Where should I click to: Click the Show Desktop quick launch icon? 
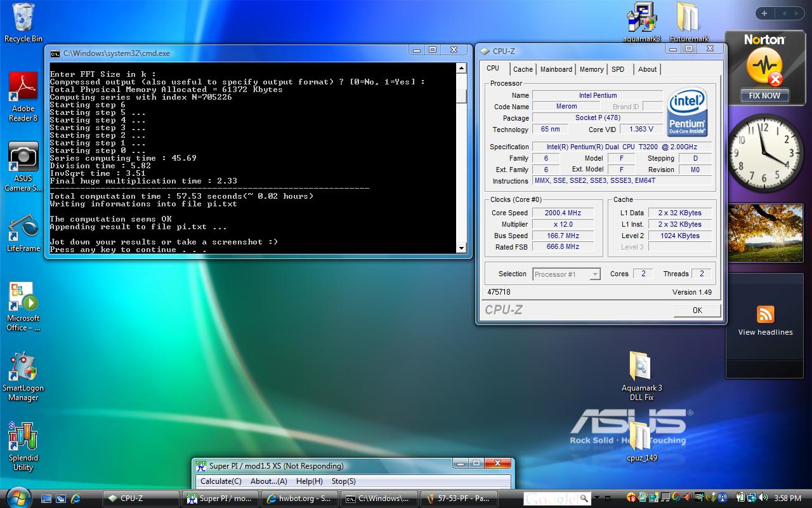tap(46, 498)
